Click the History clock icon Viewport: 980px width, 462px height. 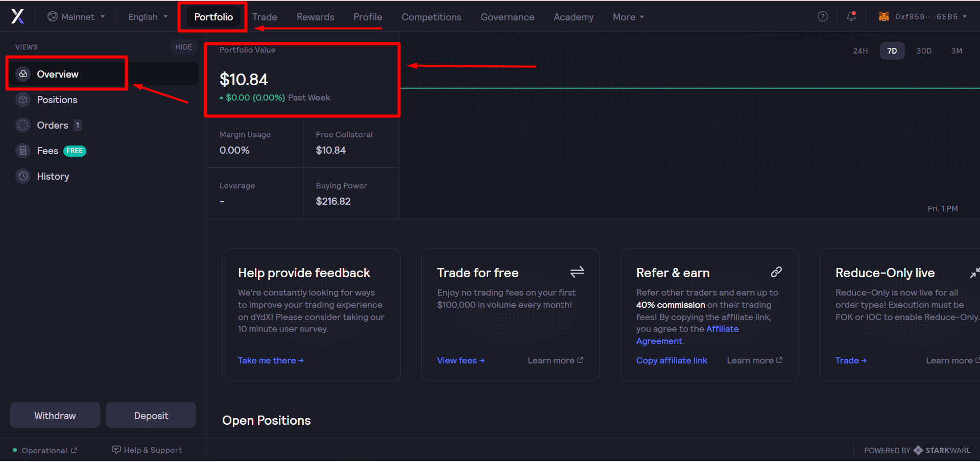point(23,176)
